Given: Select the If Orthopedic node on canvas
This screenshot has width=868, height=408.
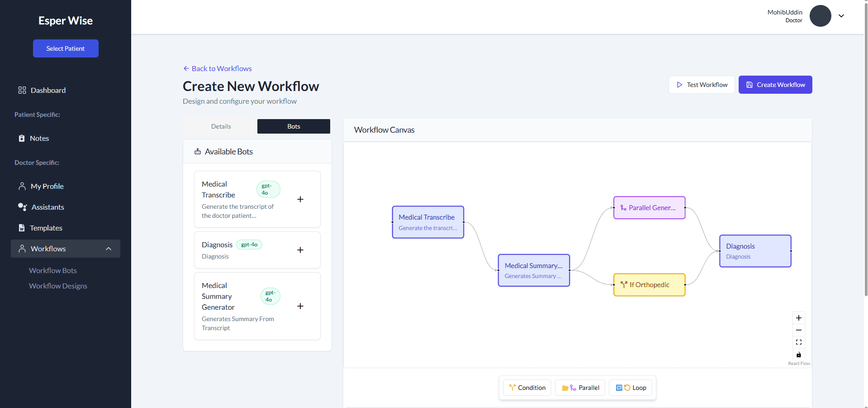Looking at the screenshot, I should point(649,284).
